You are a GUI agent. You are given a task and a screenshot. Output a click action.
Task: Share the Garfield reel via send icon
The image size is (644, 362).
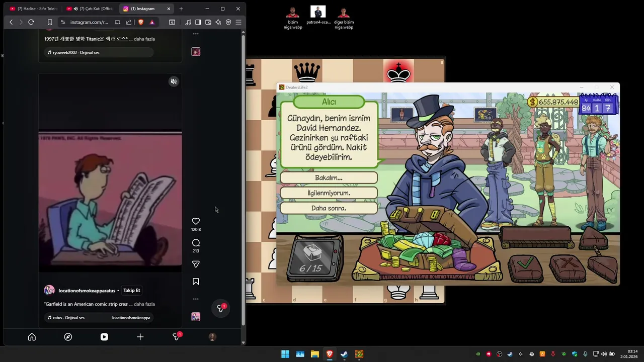pos(196,264)
